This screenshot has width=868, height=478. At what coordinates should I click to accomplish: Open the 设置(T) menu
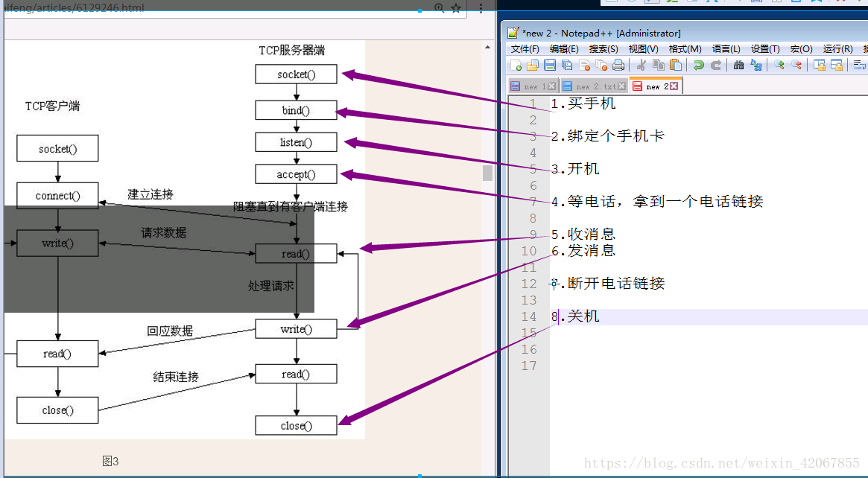(x=765, y=49)
